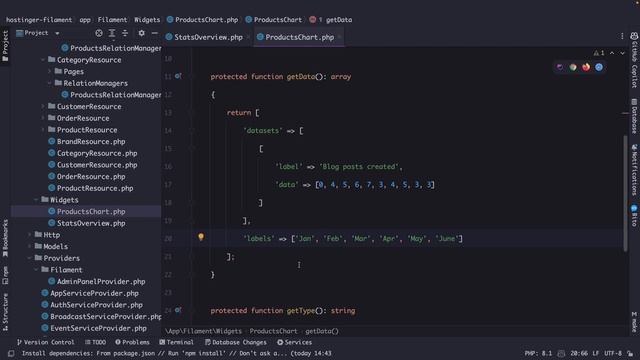Open the Terminal tool window
This screenshot has height=360, width=640.
click(176, 342)
